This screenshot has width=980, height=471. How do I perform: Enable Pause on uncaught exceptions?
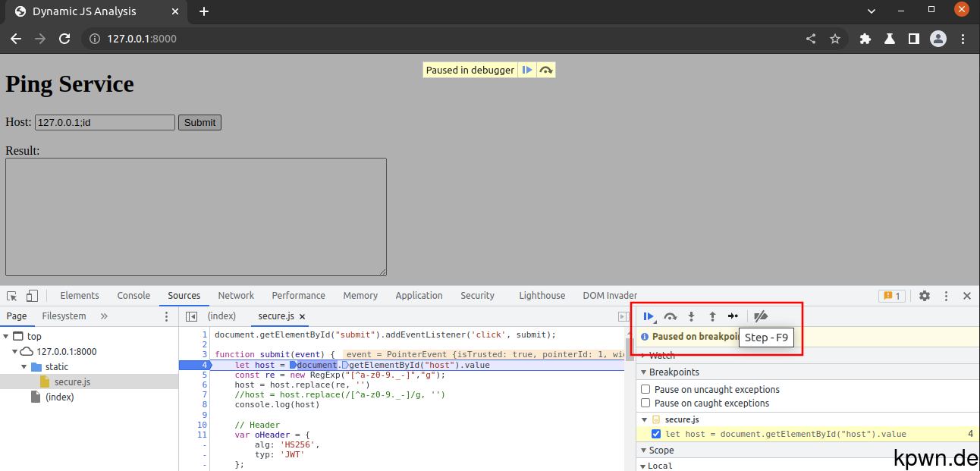click(645, 389)
